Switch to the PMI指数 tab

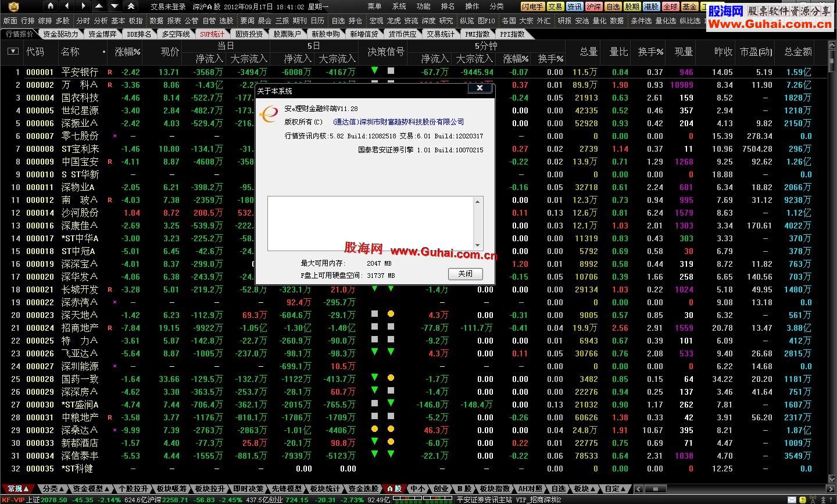point(477,34)
